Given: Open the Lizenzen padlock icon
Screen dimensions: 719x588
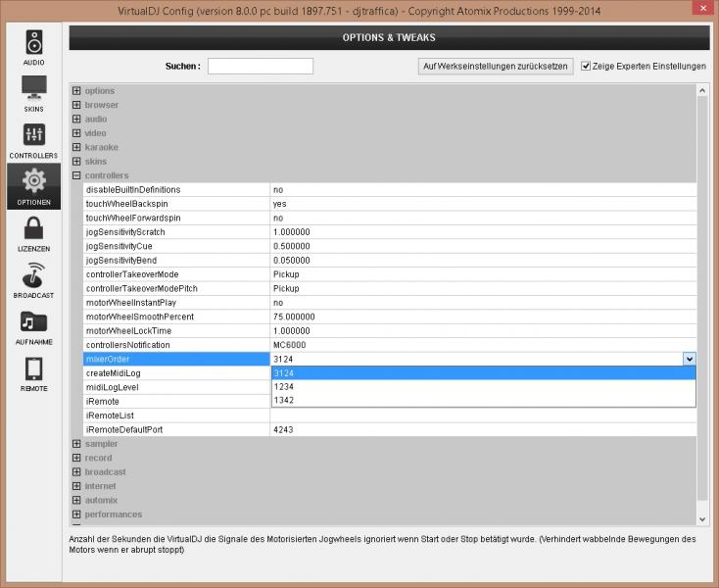Looking at the screenshot, I should (x=34, y=228).
